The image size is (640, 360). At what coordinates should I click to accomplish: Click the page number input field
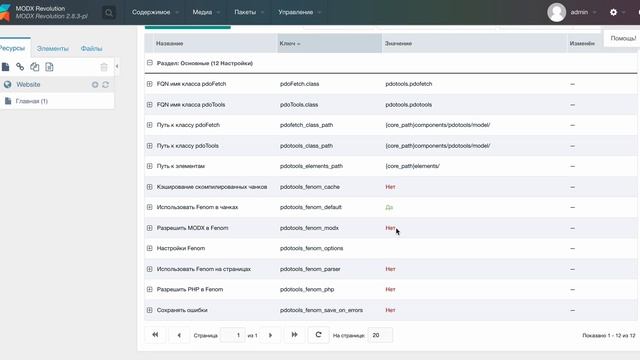(233, 335)
